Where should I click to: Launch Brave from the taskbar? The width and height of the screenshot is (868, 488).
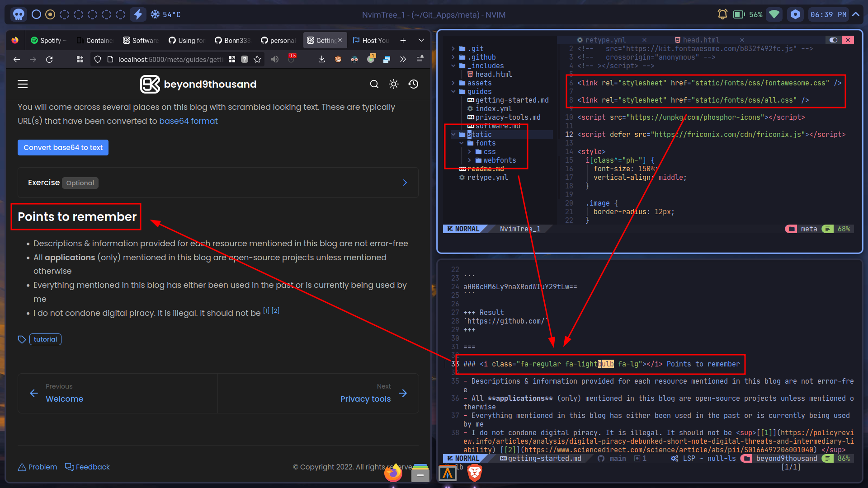pyautogui.click(x=474, y=474)
